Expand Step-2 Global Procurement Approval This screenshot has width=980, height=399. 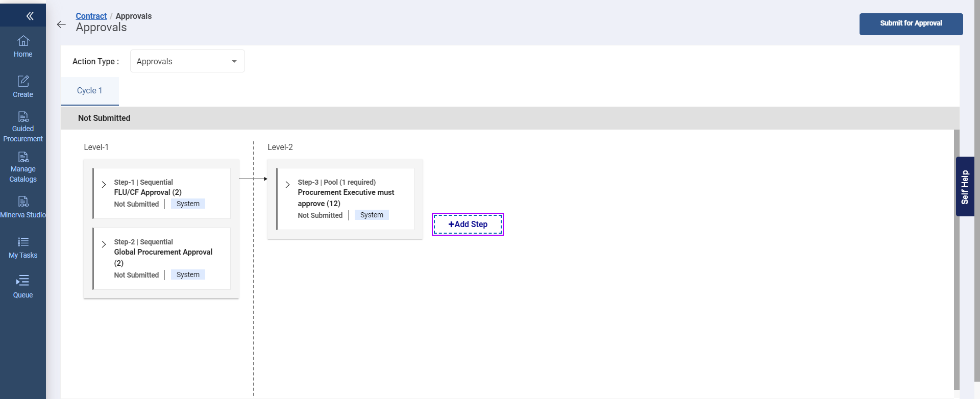[104, 244]
